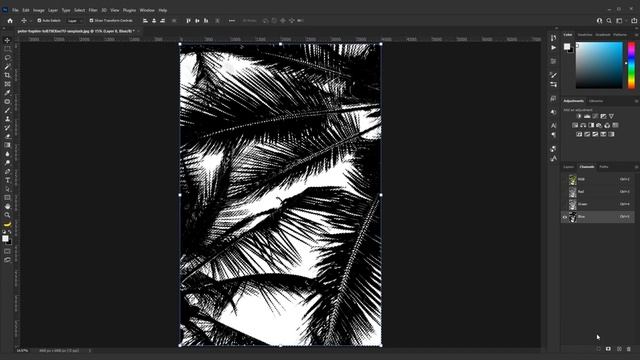Select the Blue channel row
Screen dimensions: 640x360
coord(598,217)
